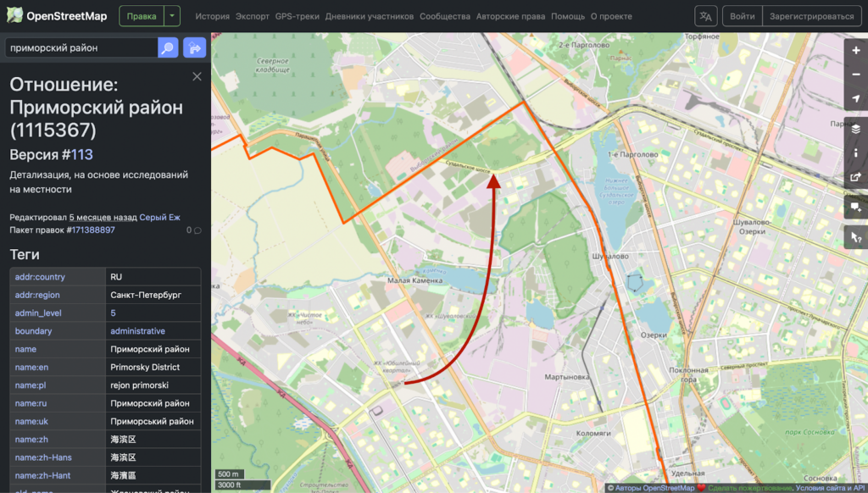Click the Войти login button
This screenshot has height=493, width=868.
tap(742, 16)
